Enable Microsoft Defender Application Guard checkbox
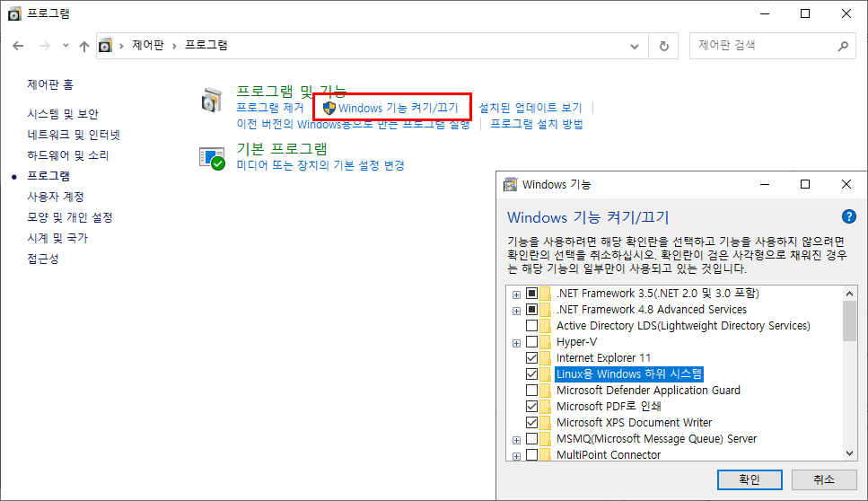Viewport: 868px width, 501px height. (x=531, y=391)
